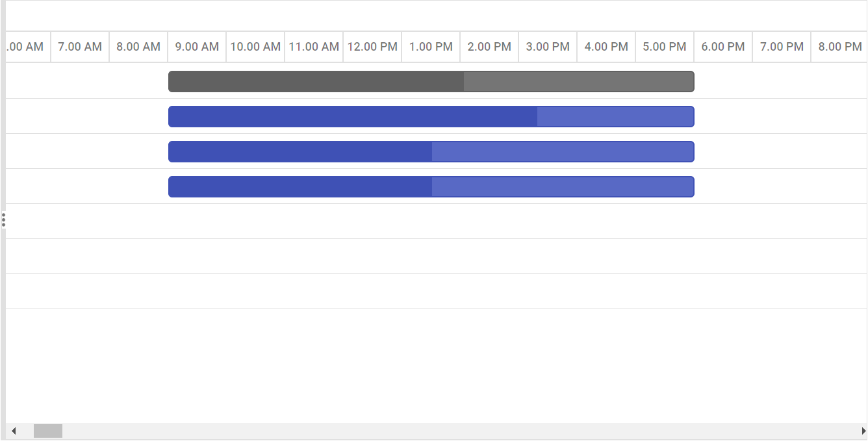Select the blue taskbar in fourth row
Viewport: 868px width, 441px height.
click(x=431, y=186)
